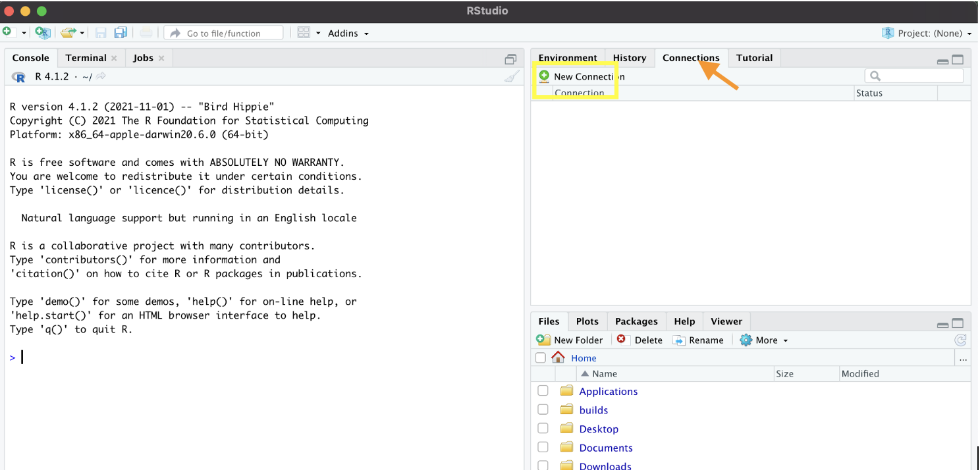Screen dimensions: 980x474
Task: Sort files by Size column
Action: click(807, 373)
